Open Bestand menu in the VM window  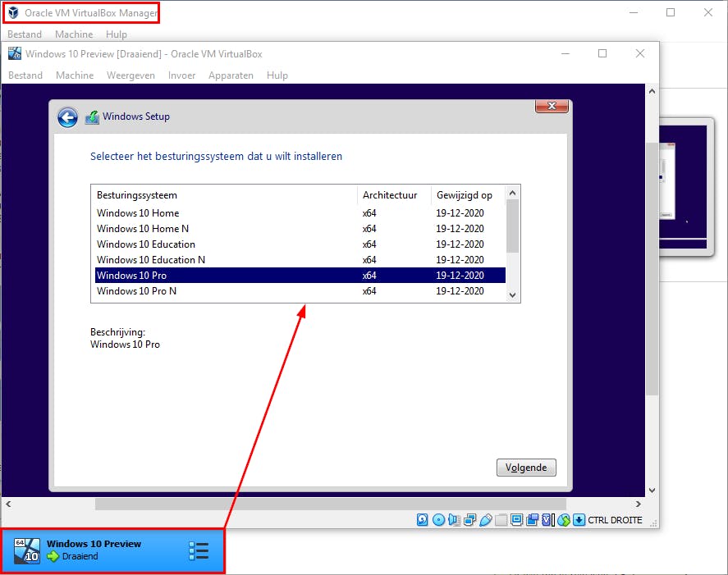pos(25,75)
